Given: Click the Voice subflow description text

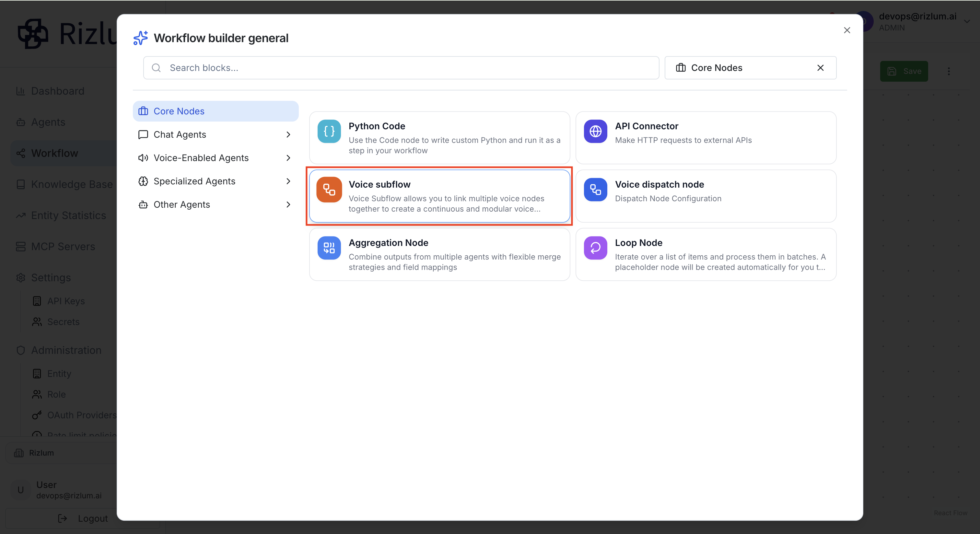Looking at the screenshot, I should point(446,203).
